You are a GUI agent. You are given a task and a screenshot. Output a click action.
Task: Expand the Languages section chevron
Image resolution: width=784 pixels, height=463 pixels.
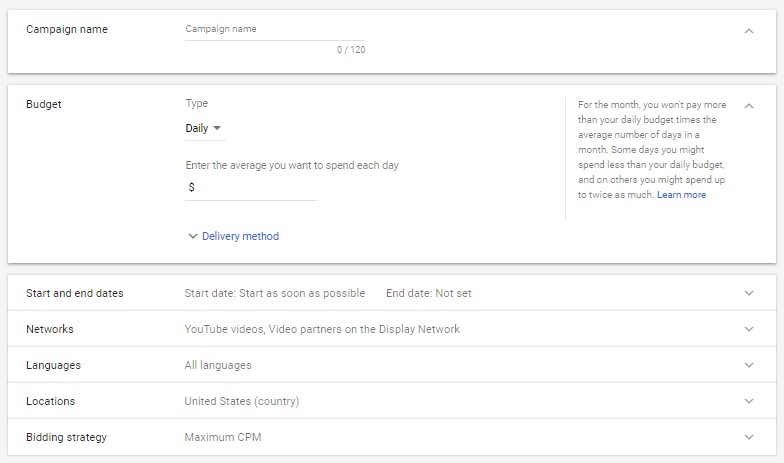coord(749,365)
